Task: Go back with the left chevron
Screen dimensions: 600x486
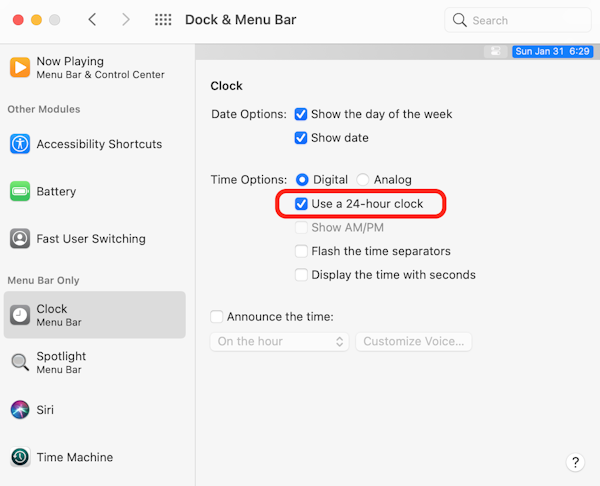Action: pos(92,20)
